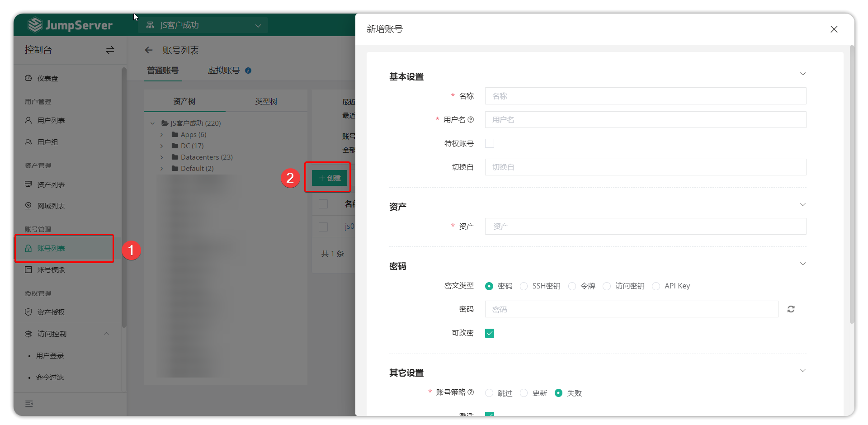Collapse the sidebar with bottom menu icon
The width and height of the screenshot is (868, 425).
[29, 404]
